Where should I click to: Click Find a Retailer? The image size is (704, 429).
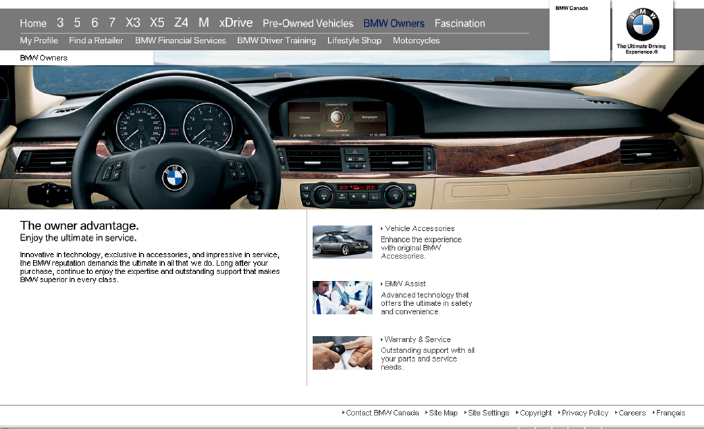point(96,40)
